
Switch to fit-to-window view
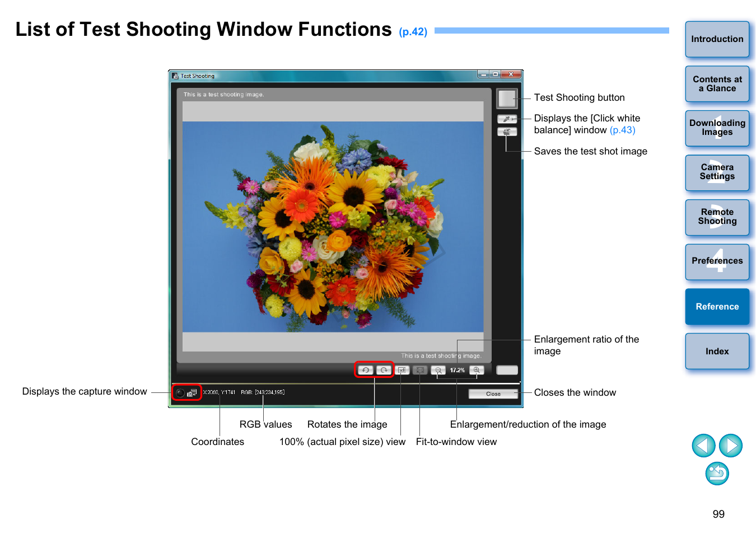[x=420, y=370]
